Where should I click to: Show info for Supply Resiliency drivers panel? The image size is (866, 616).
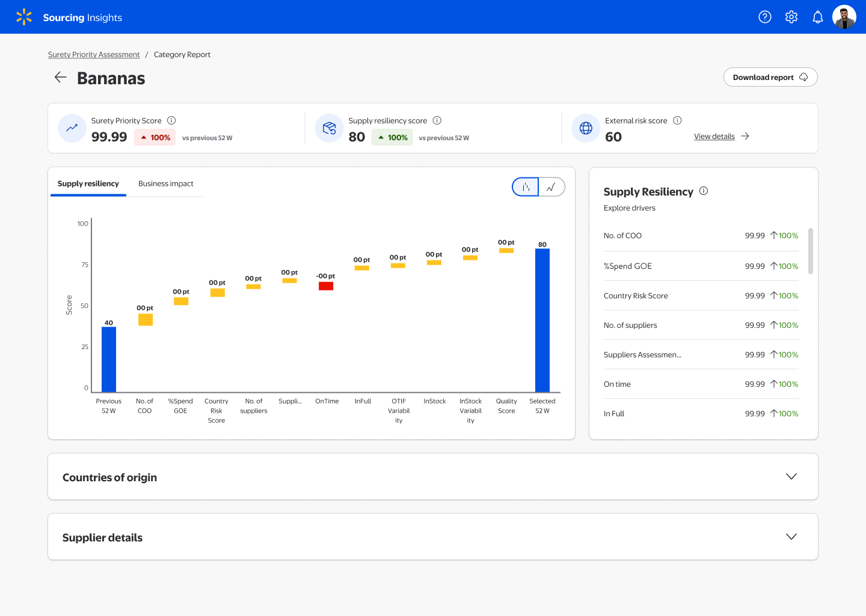(x=704, y=191)
